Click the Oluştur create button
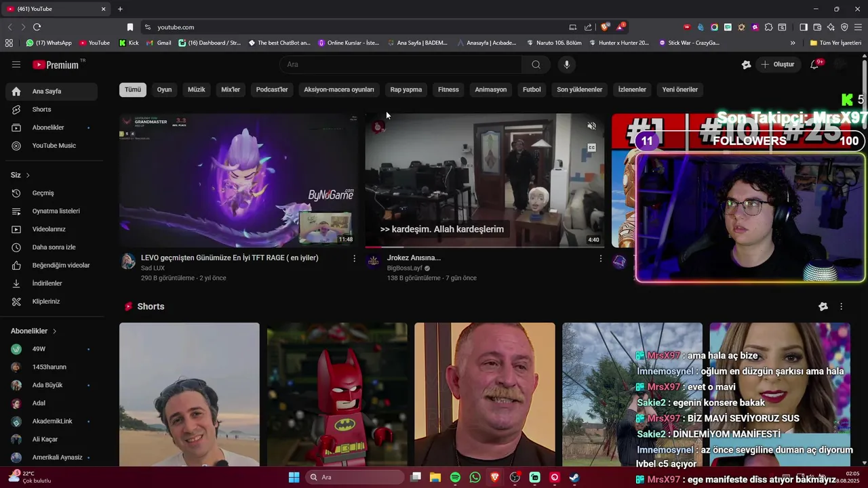The image size is (868, 488). 777,64
